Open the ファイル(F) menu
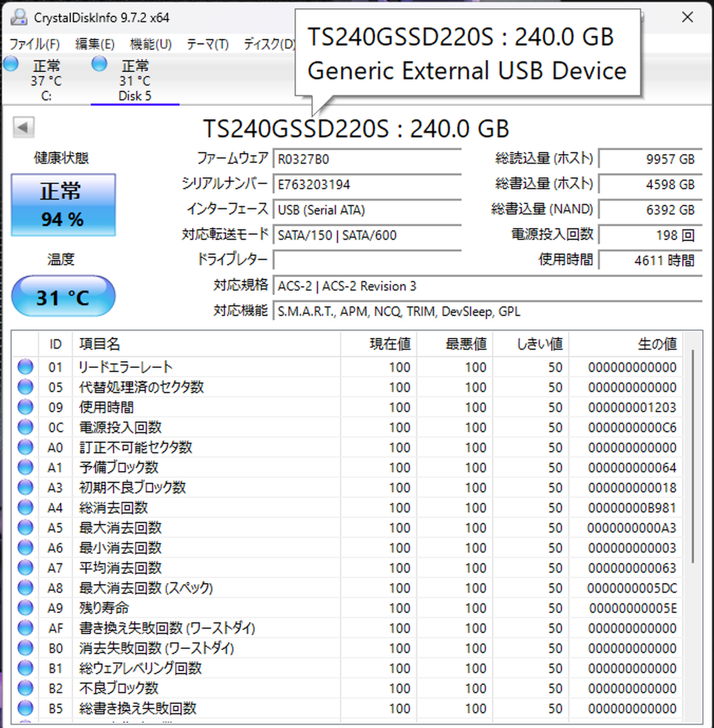The width and height of the screenshot is (714, 728). coord(35,44)
